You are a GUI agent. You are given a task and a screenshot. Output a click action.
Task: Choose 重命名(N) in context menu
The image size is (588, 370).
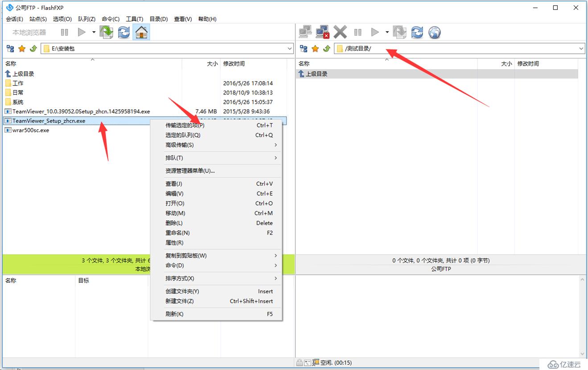pos(216,233)
